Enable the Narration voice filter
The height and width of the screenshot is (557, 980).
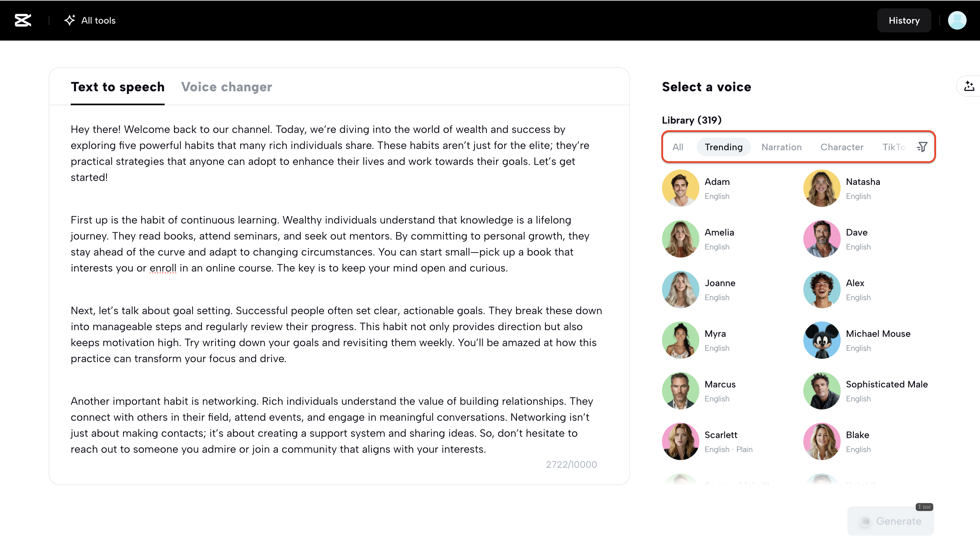(781, 147)
